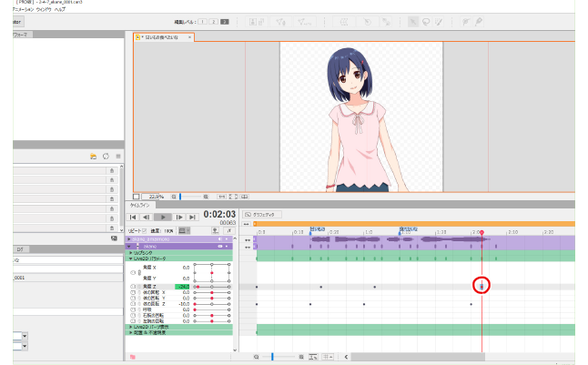
Task: Collapse the akane track
Action: point(129,247)
